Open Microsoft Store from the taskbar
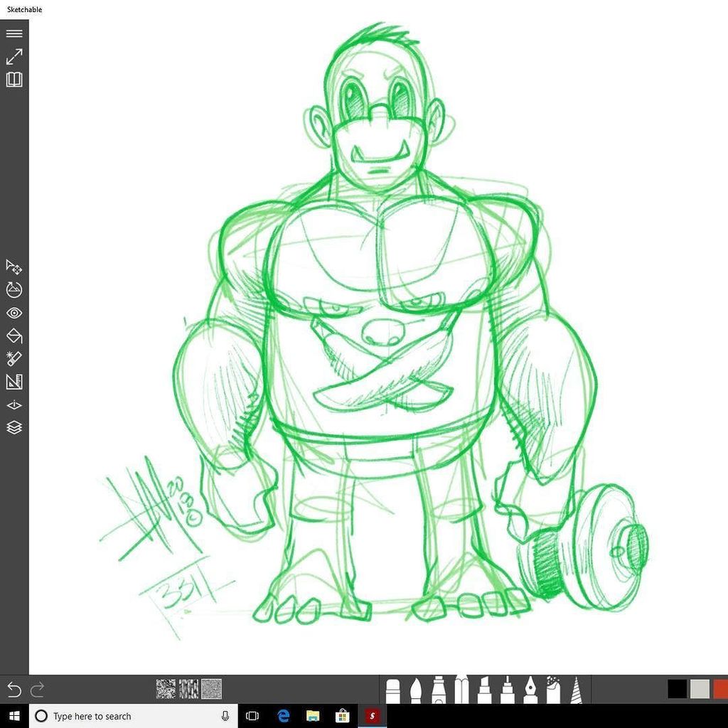This screenshot has height=728, width=728. point(342,716)
